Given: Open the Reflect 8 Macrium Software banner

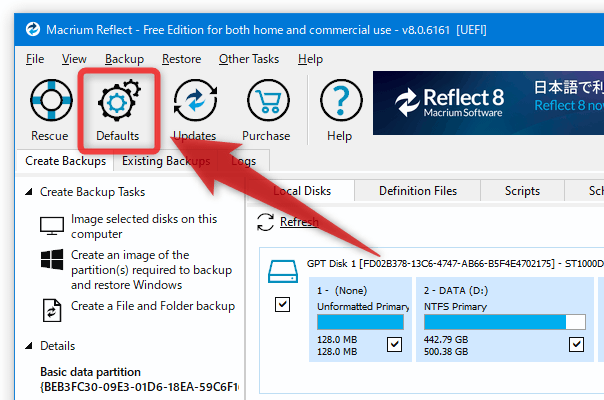Looking at the screenshot, I should (488, 103).
